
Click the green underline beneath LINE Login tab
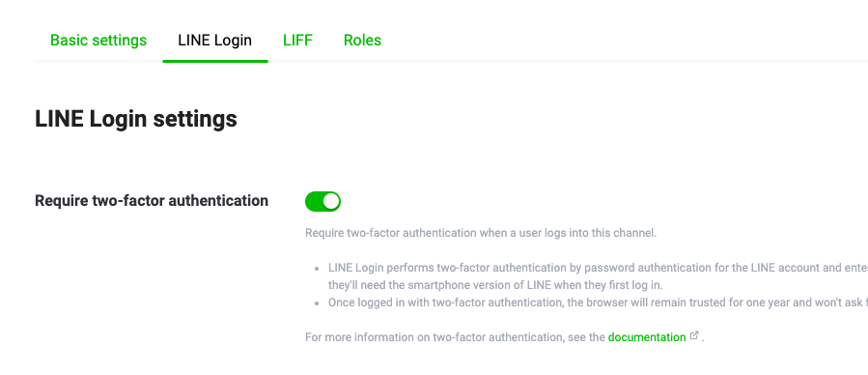pyautogui.click(x=215, y=61)
